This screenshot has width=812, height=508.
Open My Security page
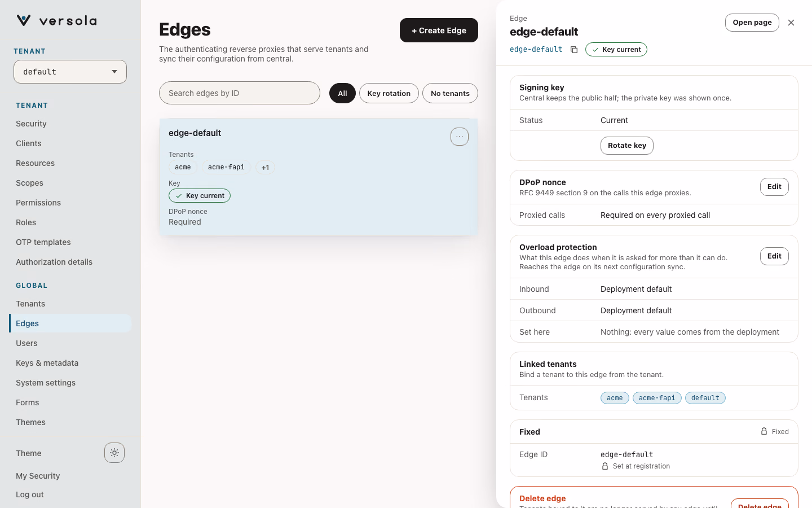click(38, 476)
